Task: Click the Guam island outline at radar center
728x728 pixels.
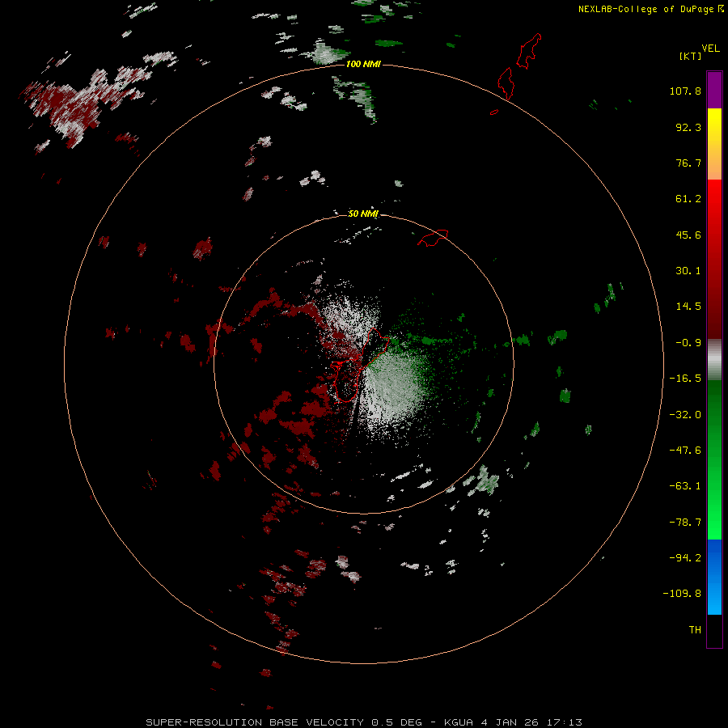Action: tap(360, 366)
